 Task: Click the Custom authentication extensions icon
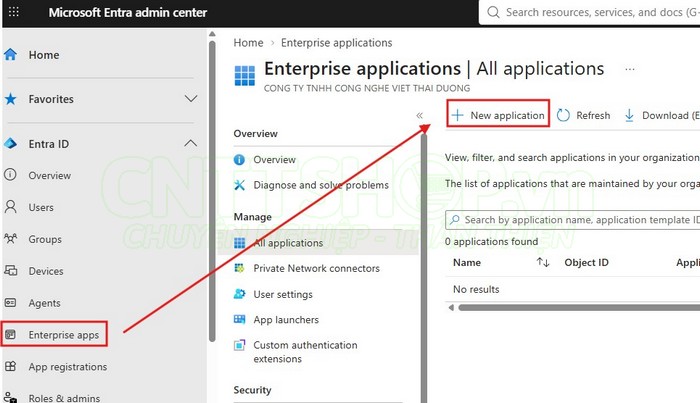tap(239, 345)
